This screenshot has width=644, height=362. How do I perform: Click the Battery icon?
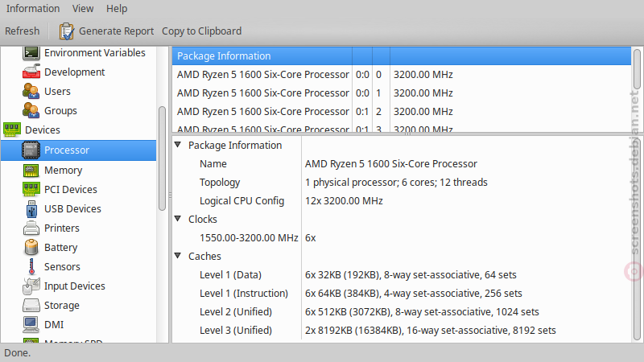[x=31, y=247]
